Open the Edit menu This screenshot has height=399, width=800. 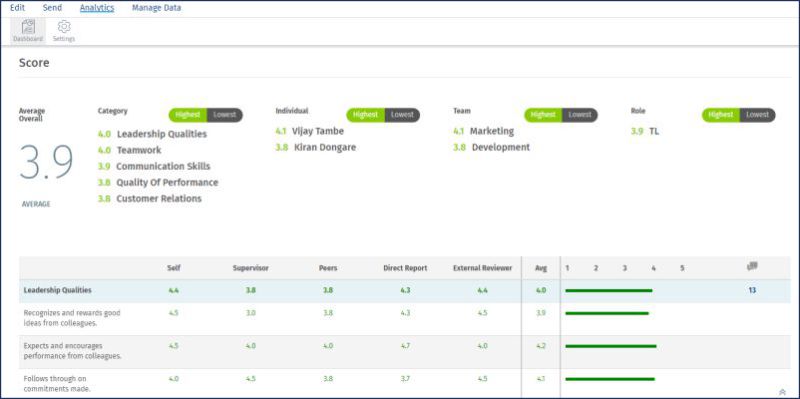[17, 8]
